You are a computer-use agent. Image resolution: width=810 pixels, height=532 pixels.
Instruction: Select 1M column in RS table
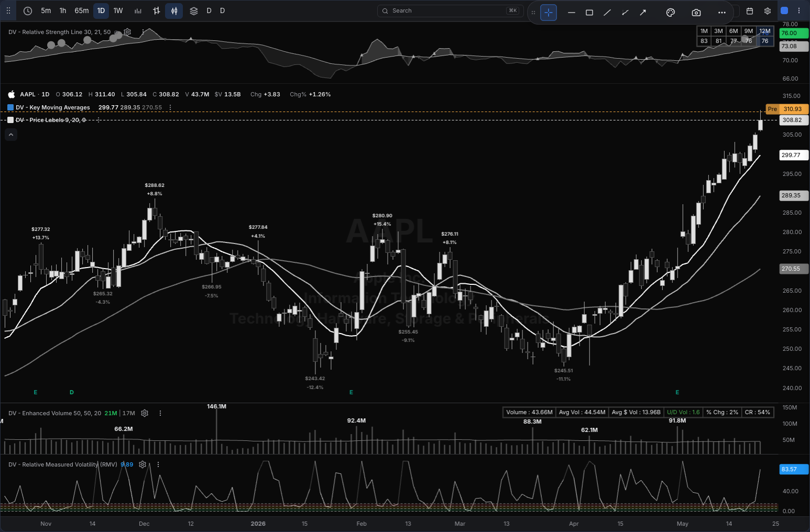[x=704, y=31]
